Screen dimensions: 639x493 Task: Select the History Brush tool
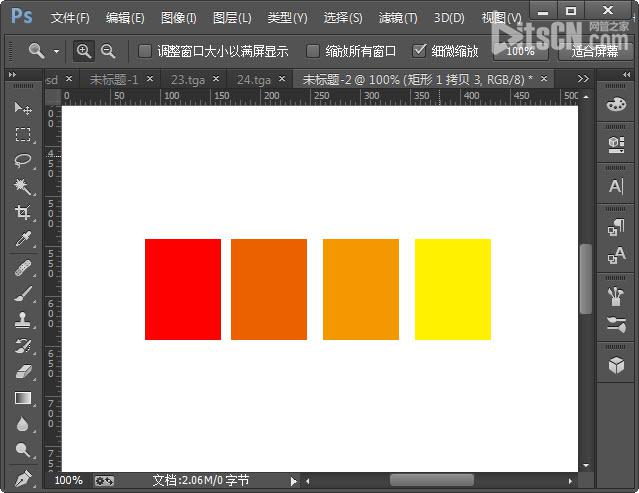(23, 346)
